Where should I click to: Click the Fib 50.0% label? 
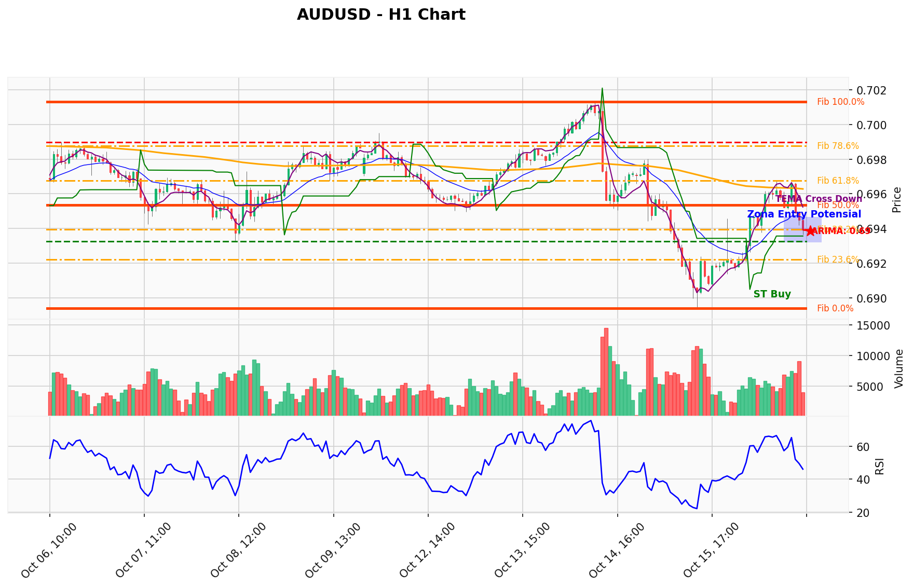[838, 205]
